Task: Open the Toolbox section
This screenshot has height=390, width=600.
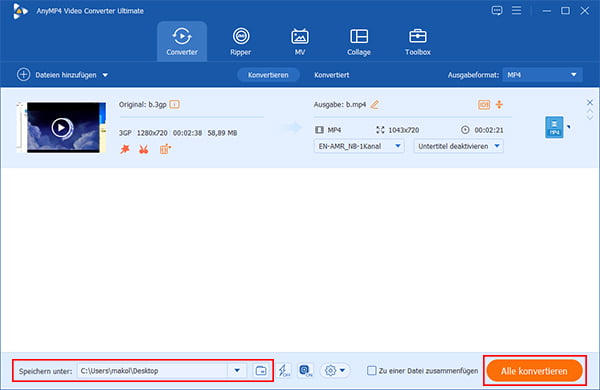Action: (x=418, y=42)
